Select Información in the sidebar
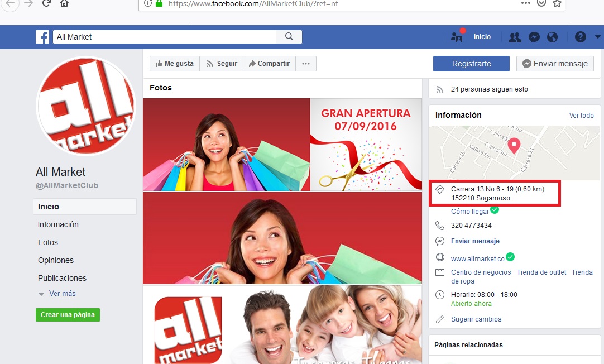Screen dimensions: 604x364 (x=58, y=224)
